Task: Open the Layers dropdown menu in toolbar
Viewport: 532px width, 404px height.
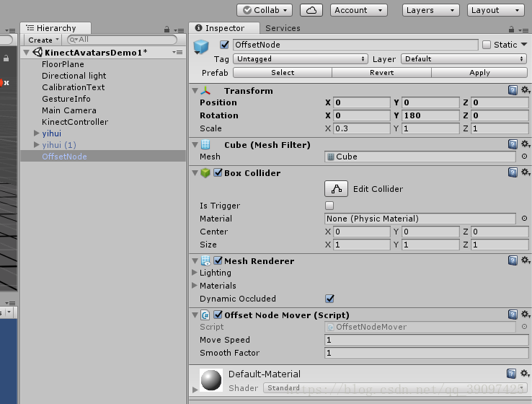Action: 430,10
